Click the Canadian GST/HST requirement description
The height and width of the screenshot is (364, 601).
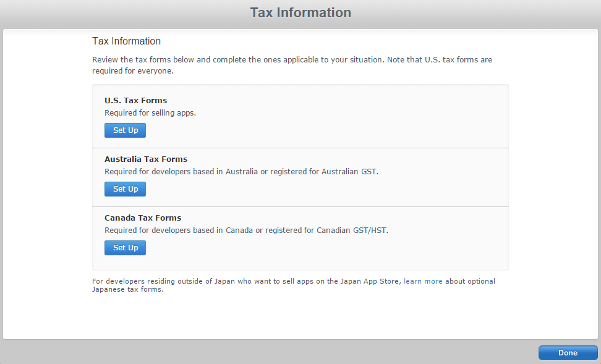pyautogui.click(x=246, y=230)
